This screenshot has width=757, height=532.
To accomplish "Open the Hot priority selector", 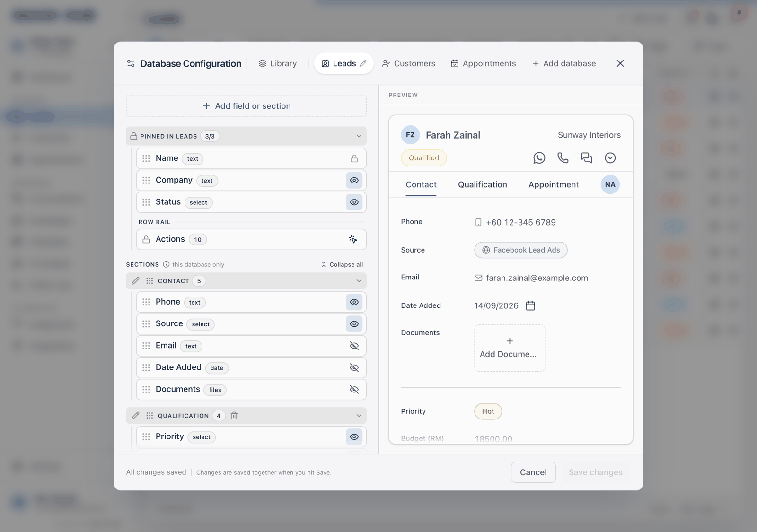I will click(488, 411).
